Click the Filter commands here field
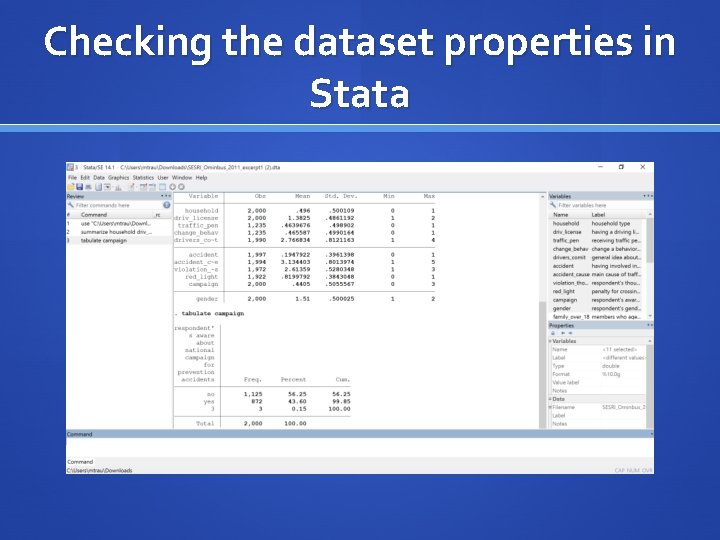 click(118, 205)
